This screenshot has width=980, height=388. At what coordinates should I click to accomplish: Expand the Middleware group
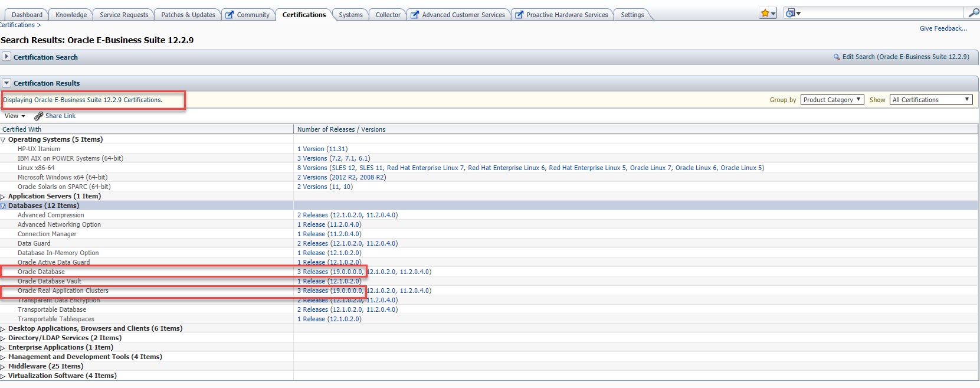point(3,367)
